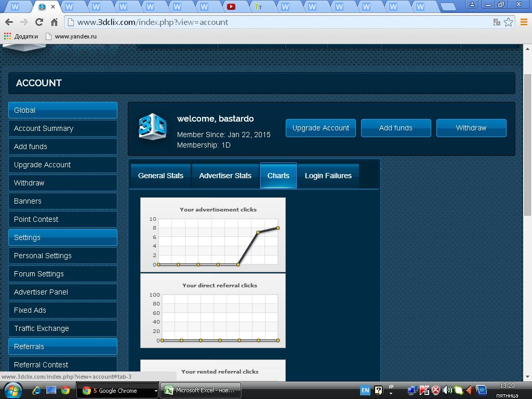Viewport: 532px width, 399px height.
Task: Click the Withdraw button in welcome panel
Action: [x=471, y=128]
